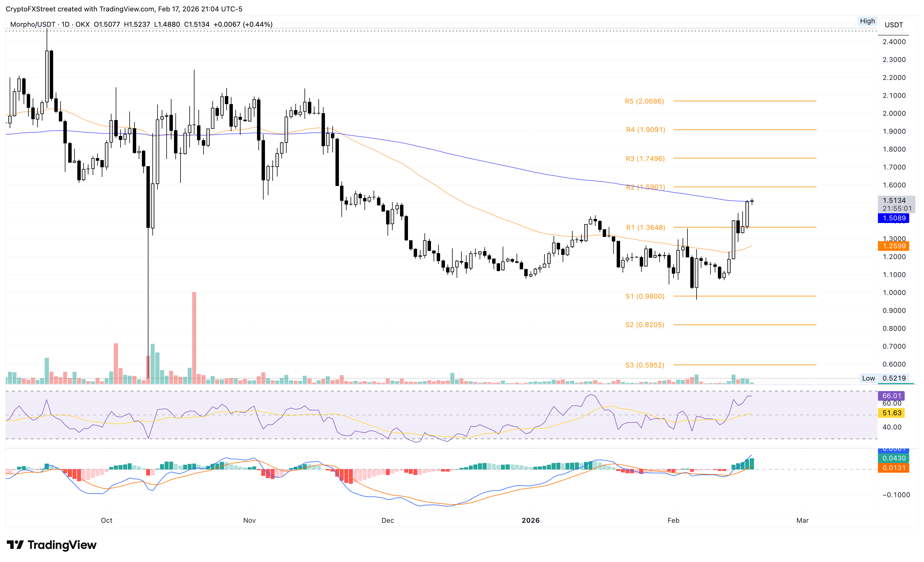Click the R5 (2.0686) pivot label

[644, 101]
